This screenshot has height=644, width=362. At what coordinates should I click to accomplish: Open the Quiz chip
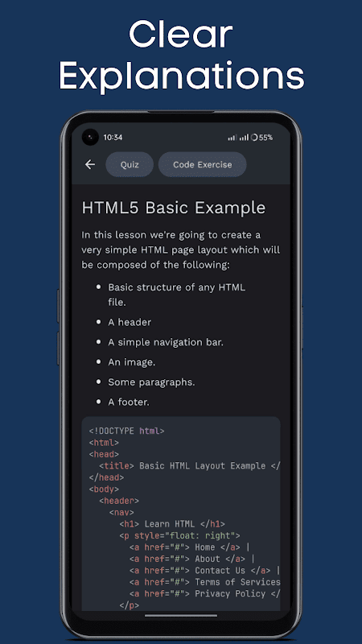tap(130, 165)
